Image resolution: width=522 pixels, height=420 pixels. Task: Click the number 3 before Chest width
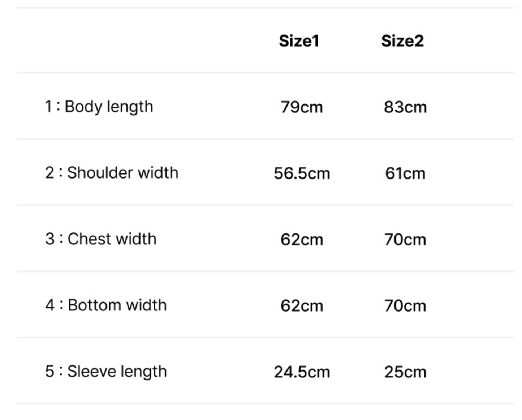coord(49,239)
